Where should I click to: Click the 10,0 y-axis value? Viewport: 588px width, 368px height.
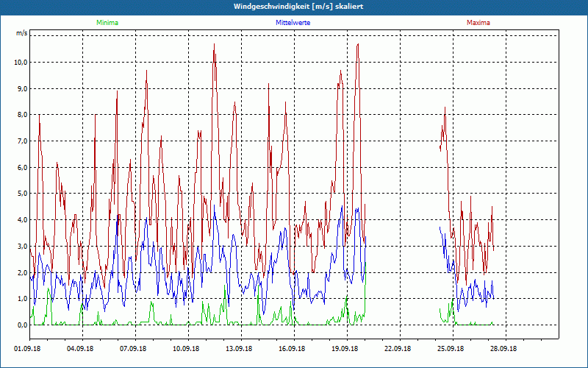click(21, 63)
